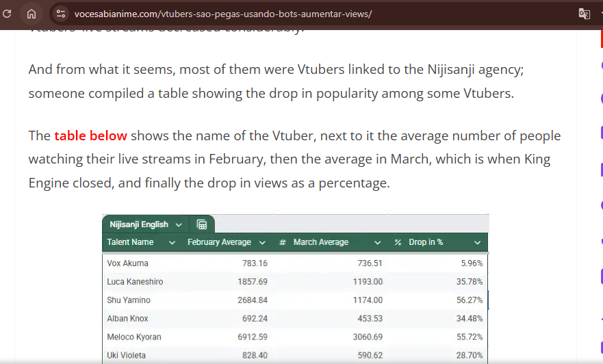Viewport: 603px width, 364px height.
Task: Click the 3060.69 March value
Action: pyautogui.click(x=368, y=337)
